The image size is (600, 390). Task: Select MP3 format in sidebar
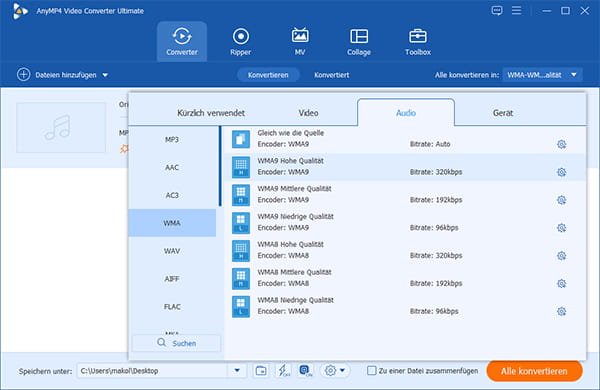click(x=172, y=139)
